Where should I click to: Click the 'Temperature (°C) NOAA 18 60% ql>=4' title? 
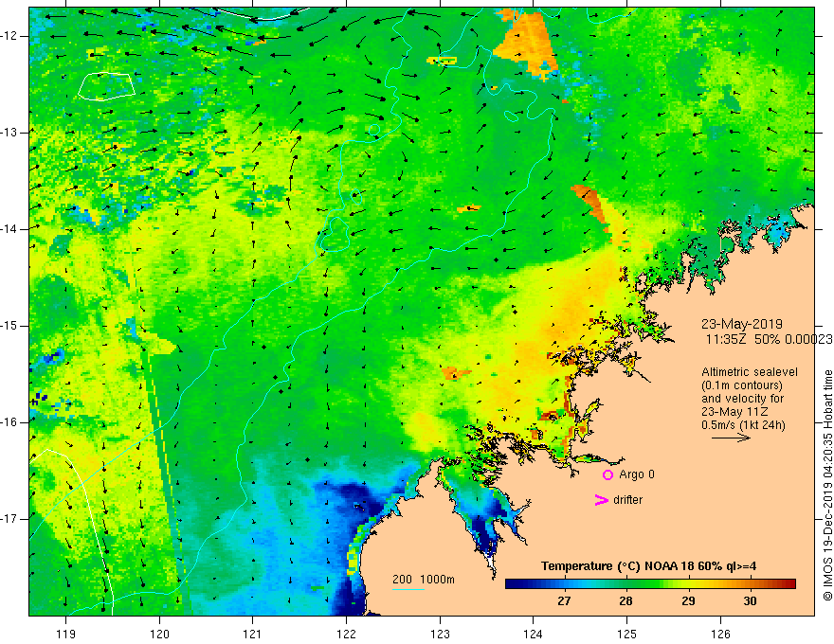648,566
